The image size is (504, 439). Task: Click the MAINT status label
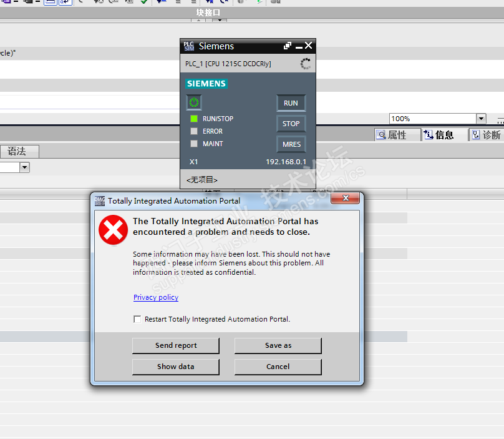tap(213, 144)
